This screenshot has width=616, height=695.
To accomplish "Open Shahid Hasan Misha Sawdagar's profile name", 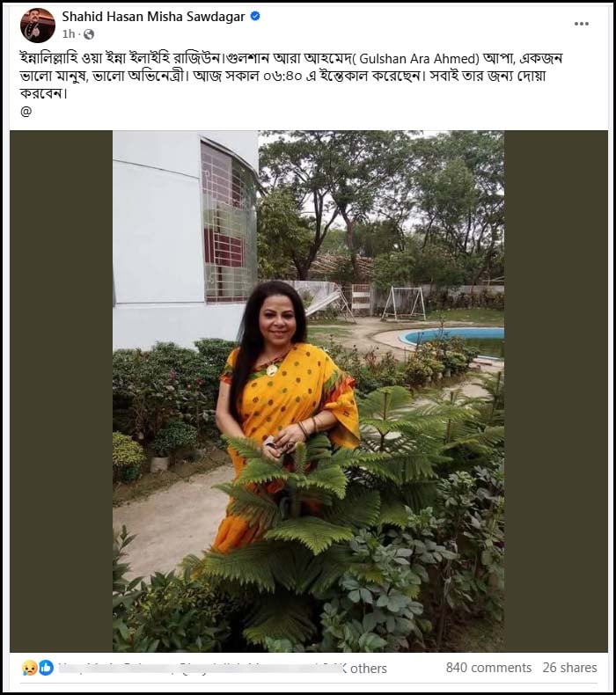I will 153,17.
